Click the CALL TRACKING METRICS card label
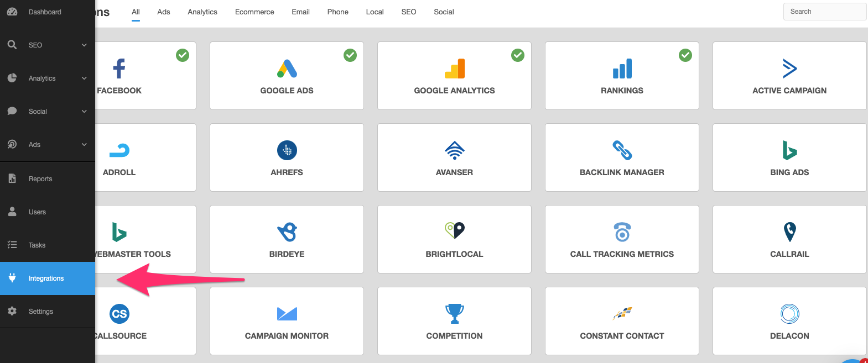The image size is (868, 363). pyautogui.click(x=622, y=254)
